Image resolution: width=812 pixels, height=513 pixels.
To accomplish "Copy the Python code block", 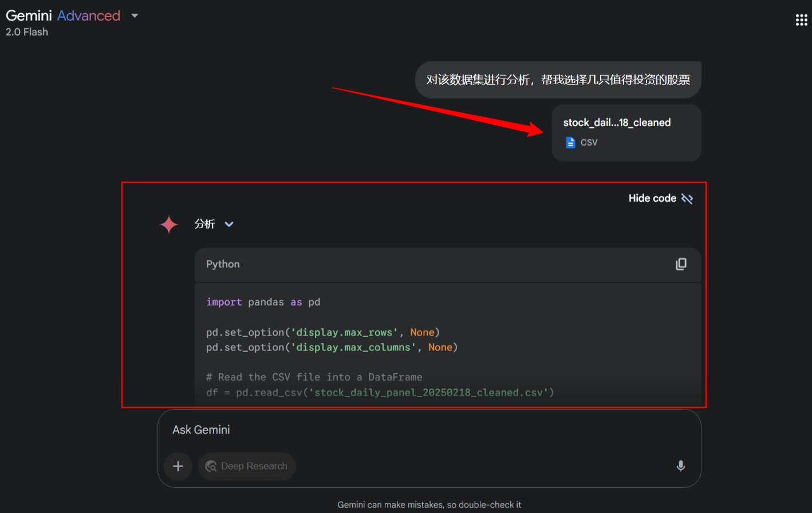I will click(x=681, y=264).
